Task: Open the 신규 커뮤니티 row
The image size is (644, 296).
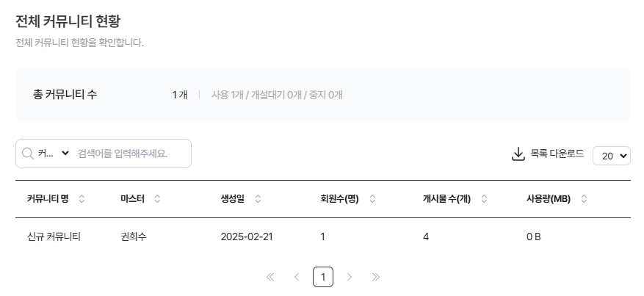Action: (54, 237)
